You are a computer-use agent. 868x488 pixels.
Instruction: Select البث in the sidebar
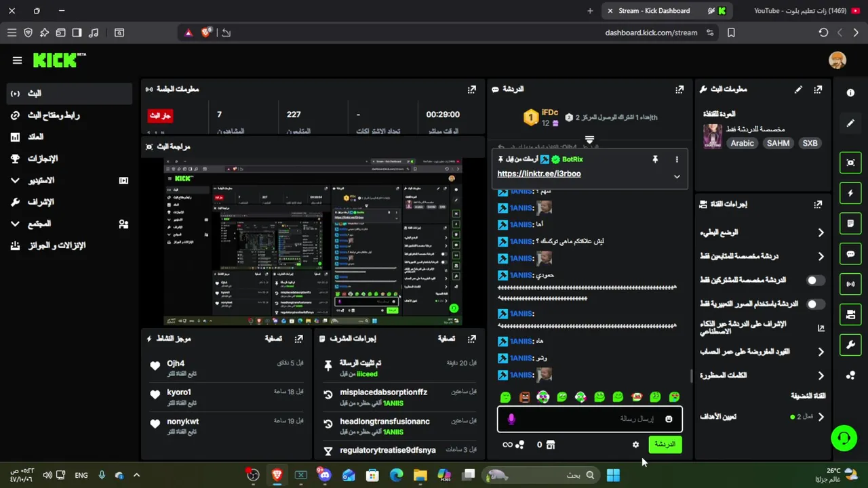pos(69,94)
